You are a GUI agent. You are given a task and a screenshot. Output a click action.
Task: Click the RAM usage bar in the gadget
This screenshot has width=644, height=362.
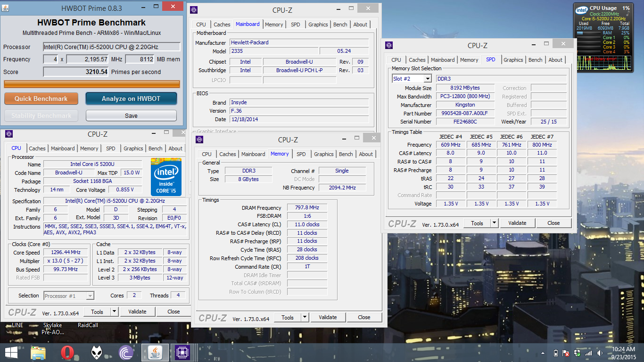(588, 33)
